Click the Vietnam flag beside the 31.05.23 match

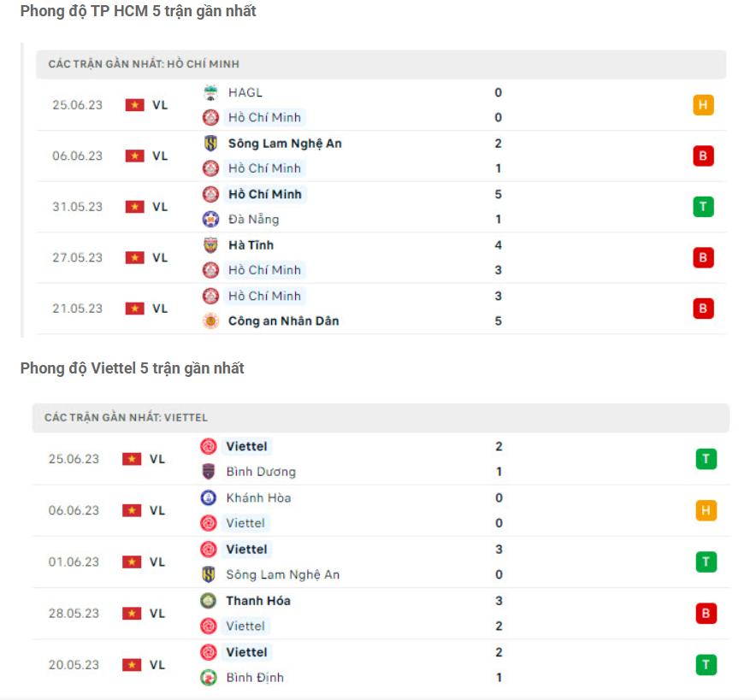[x=135, y=207]
